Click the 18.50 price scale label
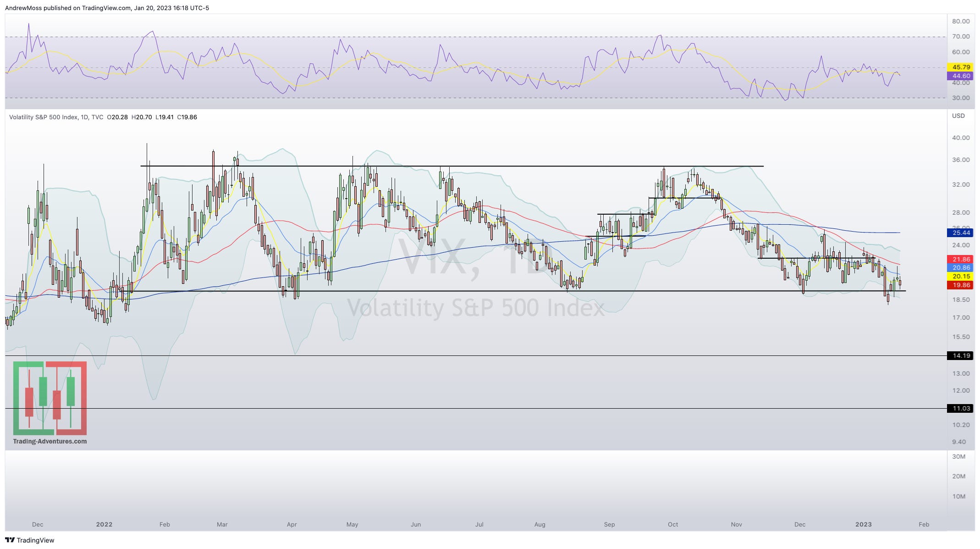The image size is (980, 549). [961, 299]
